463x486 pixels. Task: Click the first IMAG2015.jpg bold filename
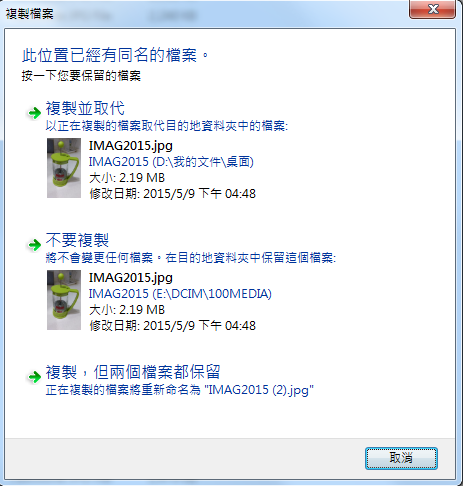point(131,146)
